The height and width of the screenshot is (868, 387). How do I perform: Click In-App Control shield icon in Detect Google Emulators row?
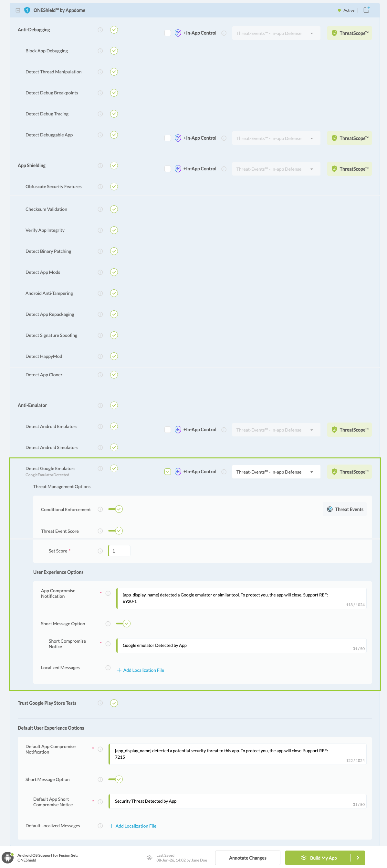click(178, 472)
